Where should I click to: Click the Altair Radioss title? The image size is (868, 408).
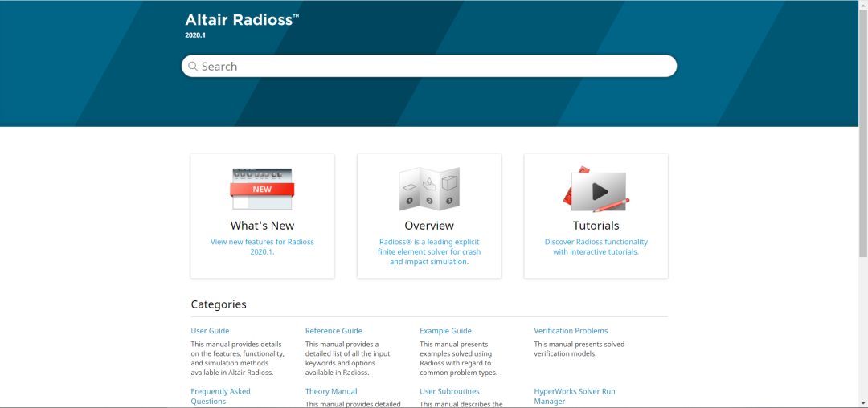click(x=242, y=20)
